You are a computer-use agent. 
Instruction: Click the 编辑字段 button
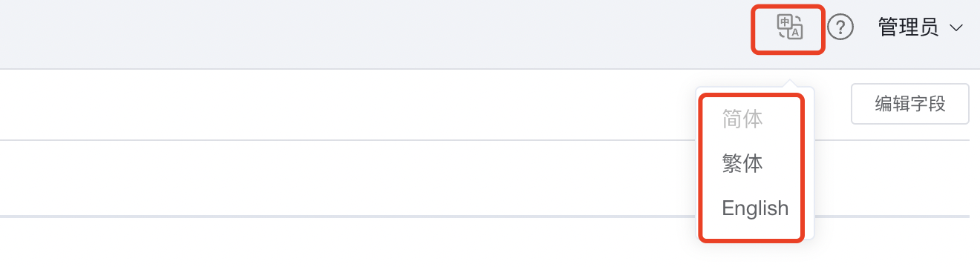910,104
